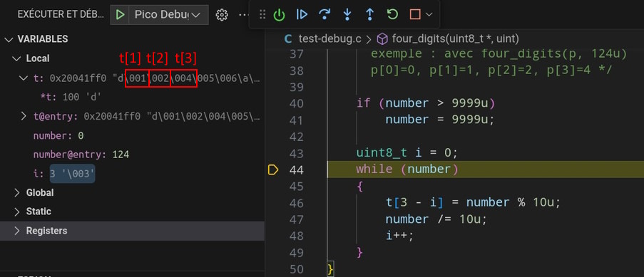Screen dimensions: 644x277
Task: Click the opening brace on line 45
Action: click(x=359, y=186)
